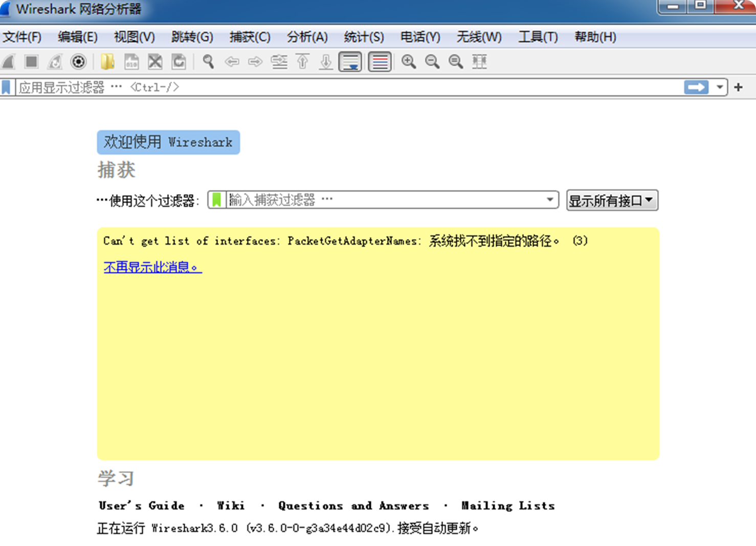Image resolution: width=756 pixels, height=546 pixels.
Task: Open the Mailing Lists link
Action: click(508, 506)
